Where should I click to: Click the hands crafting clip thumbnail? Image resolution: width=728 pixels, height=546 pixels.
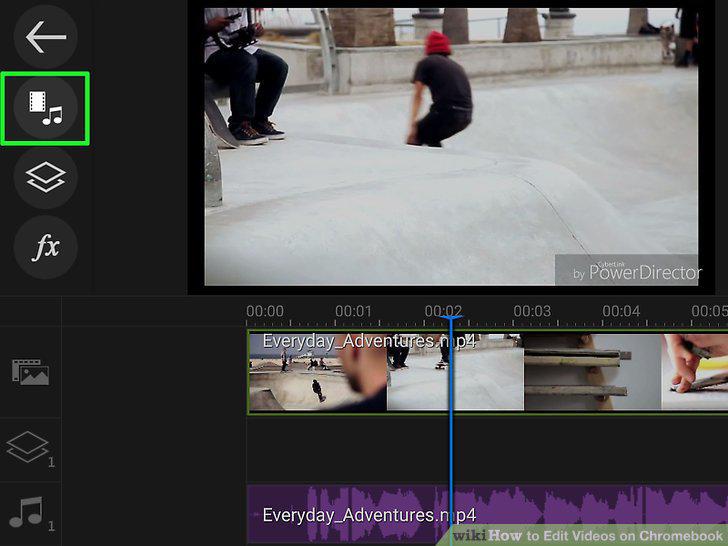[x=695, y=372]
